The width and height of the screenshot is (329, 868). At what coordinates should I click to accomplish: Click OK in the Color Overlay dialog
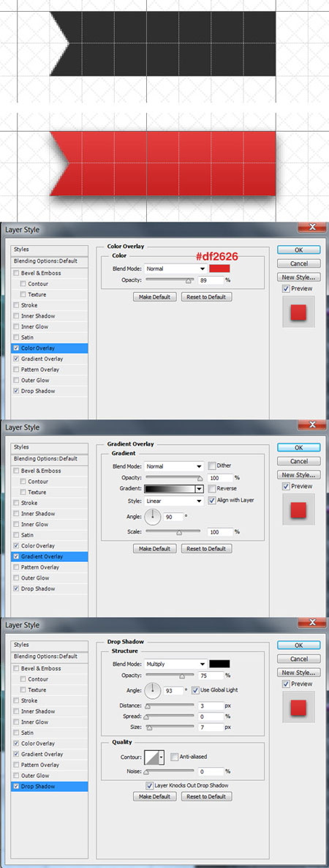click(298, 250)
